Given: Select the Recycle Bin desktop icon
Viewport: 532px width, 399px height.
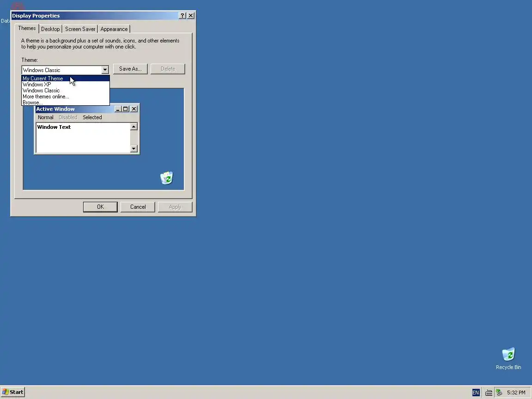Looking at the screenshot, I should 508,358.
